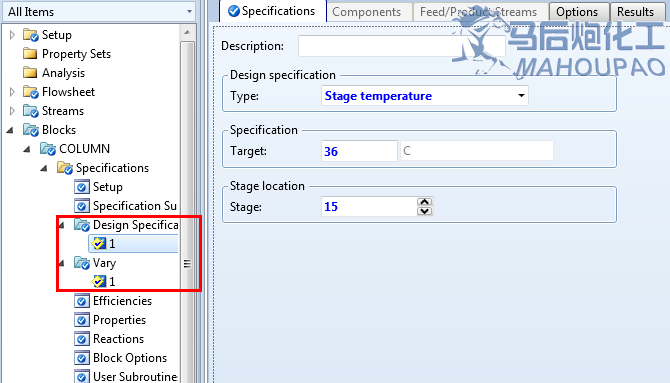
Task: Click the Properties form icon
Action: tap(82, 320)
